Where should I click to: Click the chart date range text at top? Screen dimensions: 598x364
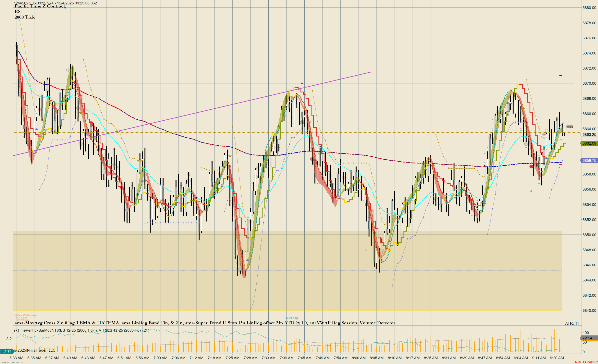point(55,3)
